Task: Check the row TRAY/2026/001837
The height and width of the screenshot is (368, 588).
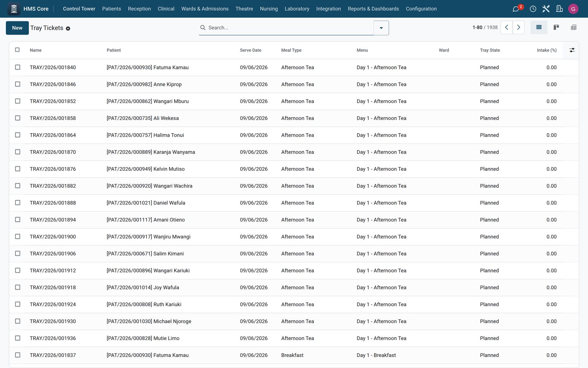Action: [18, 355]
